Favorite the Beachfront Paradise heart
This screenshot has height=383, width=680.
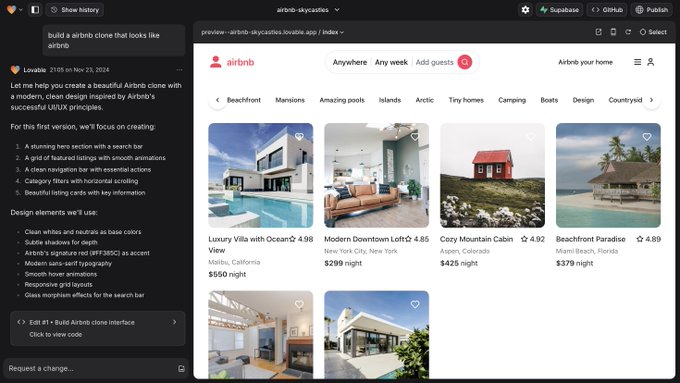pyautogui.click(x=647, y=137)
